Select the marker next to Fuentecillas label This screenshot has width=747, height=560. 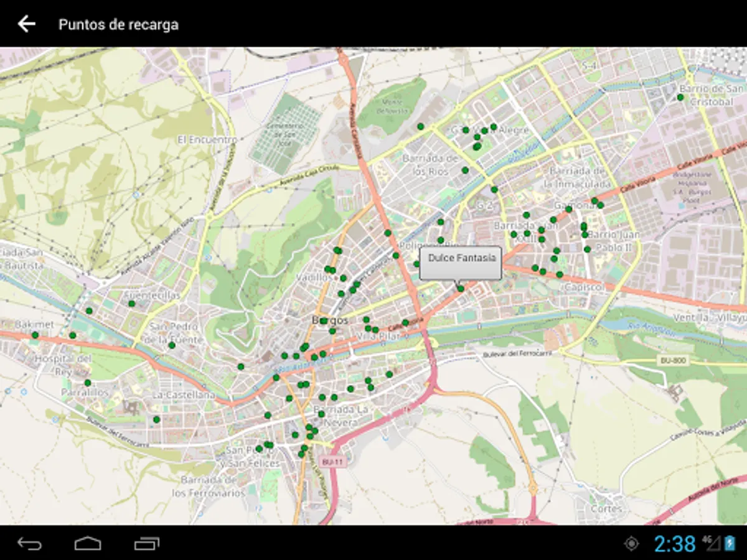point(131,304)
